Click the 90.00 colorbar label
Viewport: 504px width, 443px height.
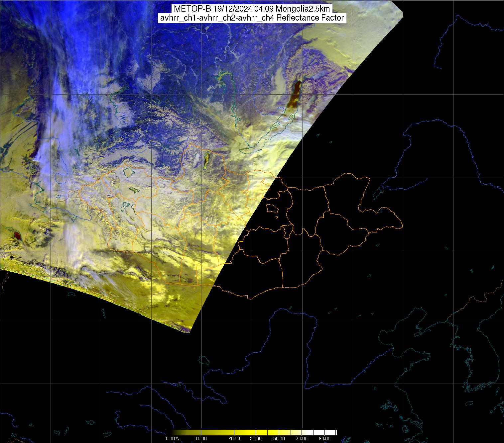324,439
